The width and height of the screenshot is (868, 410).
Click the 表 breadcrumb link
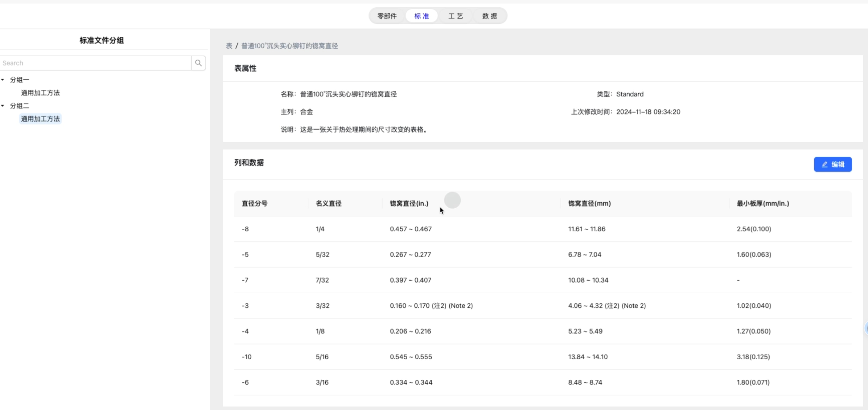[x=229, y=46]
